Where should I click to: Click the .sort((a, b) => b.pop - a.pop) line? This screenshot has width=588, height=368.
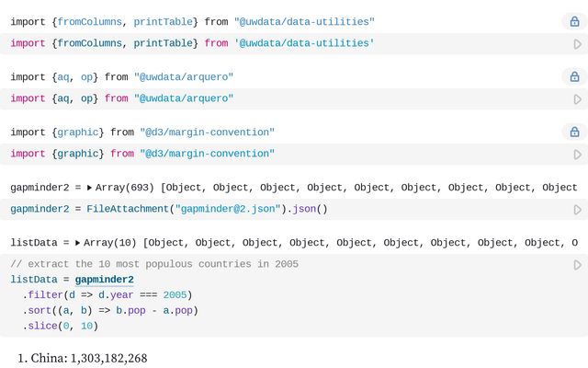110,310
